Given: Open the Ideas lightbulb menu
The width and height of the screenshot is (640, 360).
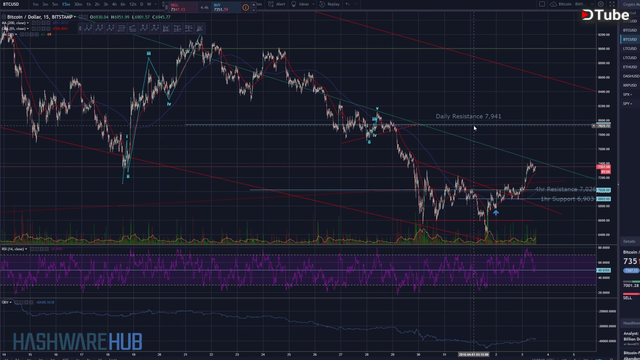Looking at the screenshot, I should (300, 4).
